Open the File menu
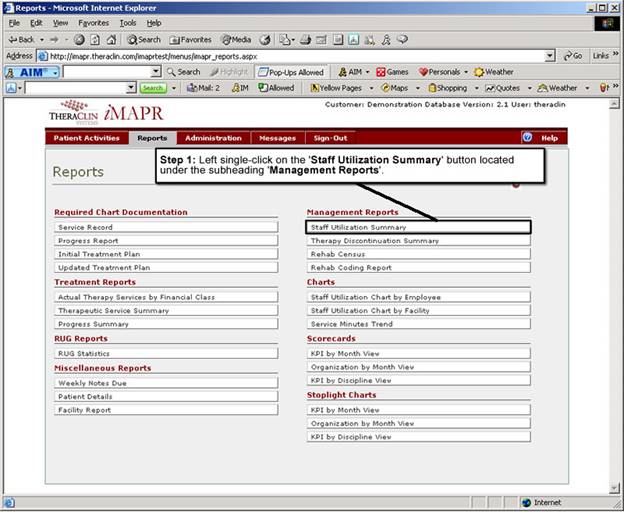The height and width of the screenshot is (512, 624). pos(14,23)
